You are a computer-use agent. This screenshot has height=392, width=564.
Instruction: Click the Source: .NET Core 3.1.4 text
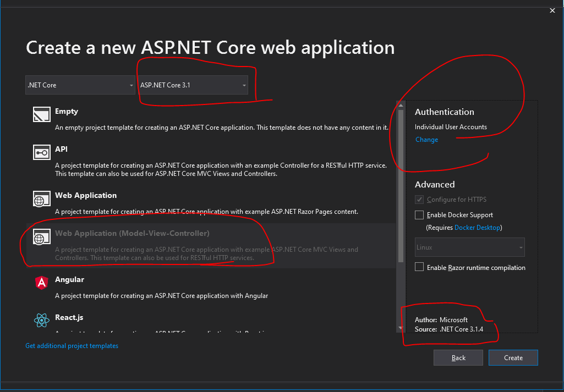(x=449, y=329)
